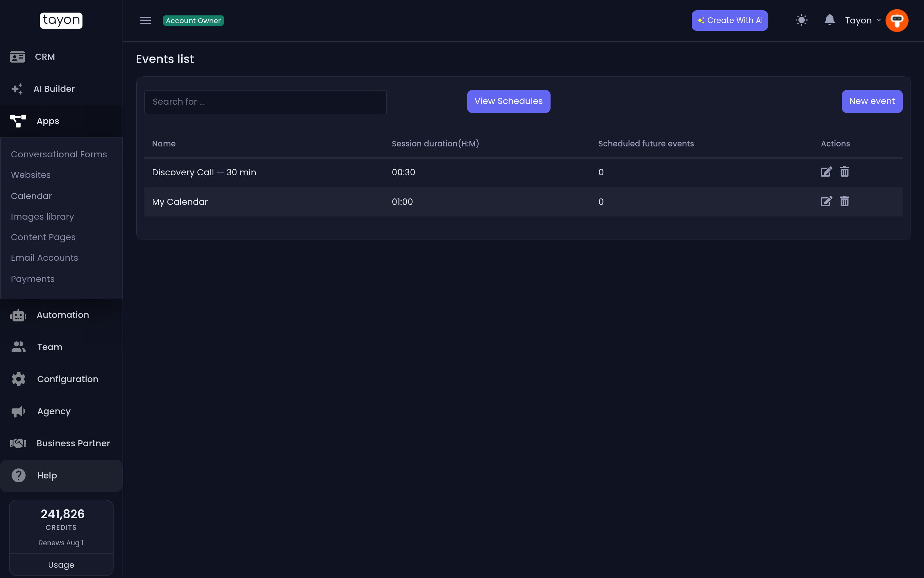Image resolution: width=924 pixels, height=578 pixels.
Task: Click the 'Scheduled future events' column header
Action: coord(646,143)
